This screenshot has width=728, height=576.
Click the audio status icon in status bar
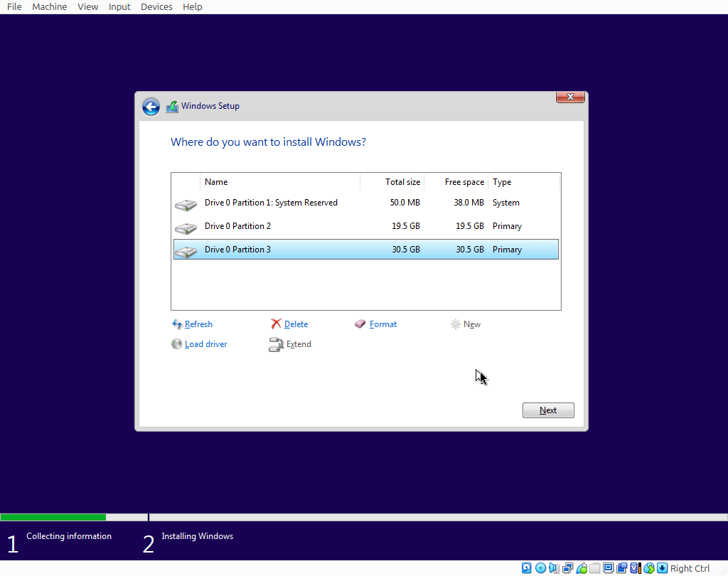(x=554, y=568)
